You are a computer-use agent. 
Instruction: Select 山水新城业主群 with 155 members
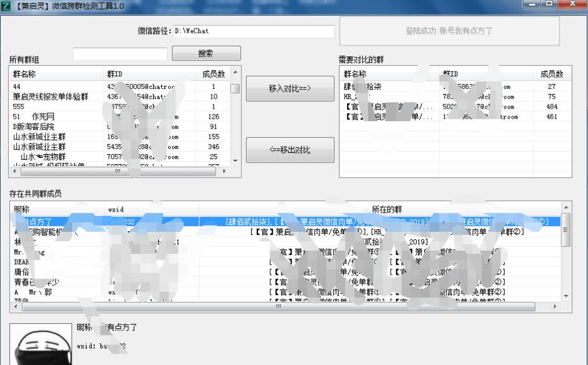[x=119, y=136]
